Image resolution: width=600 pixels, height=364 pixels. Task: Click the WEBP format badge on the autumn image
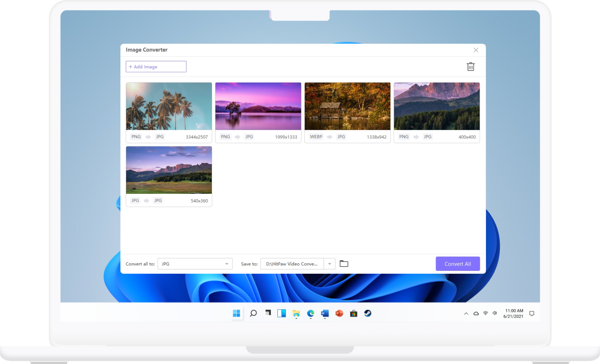point(316,136)
